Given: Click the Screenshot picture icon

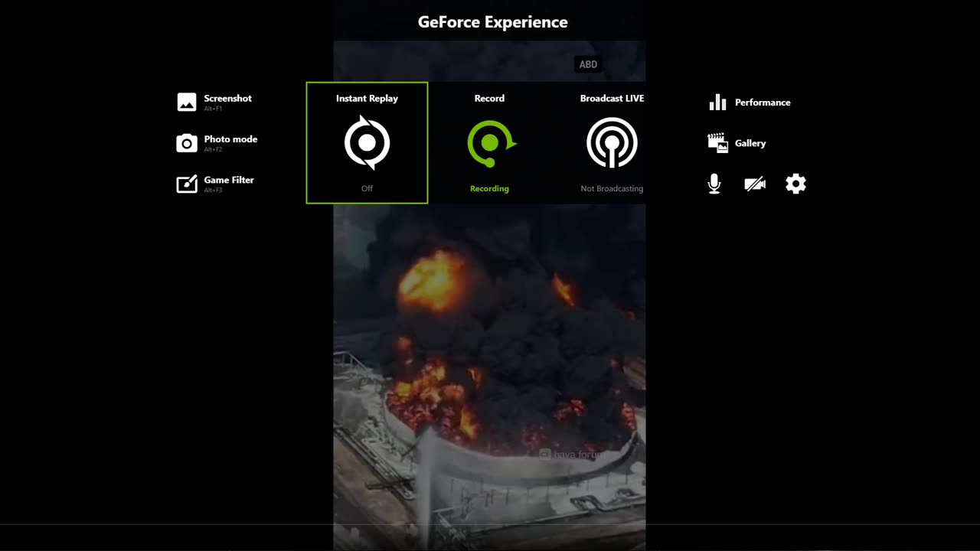Looking at the screenshot, I should pyautogui.click(x=187, y=102).
